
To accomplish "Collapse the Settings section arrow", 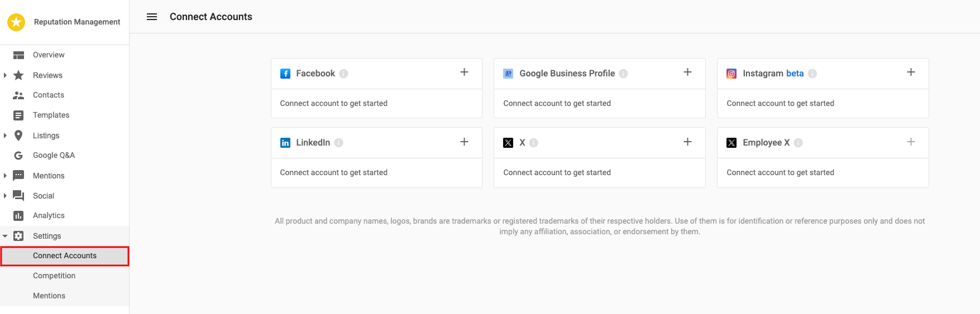I will point(5,236).
